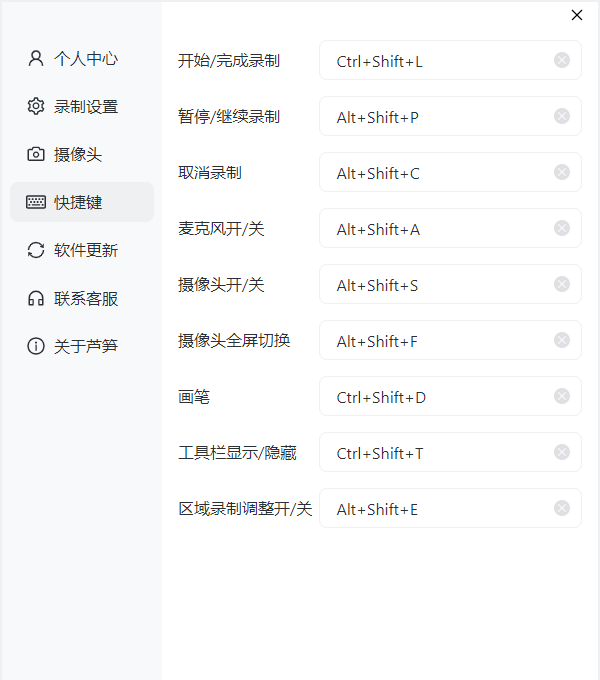The image size is (600, 680).
Task: Click the info icon beside 关于芦笋
Action: (36, 346)
